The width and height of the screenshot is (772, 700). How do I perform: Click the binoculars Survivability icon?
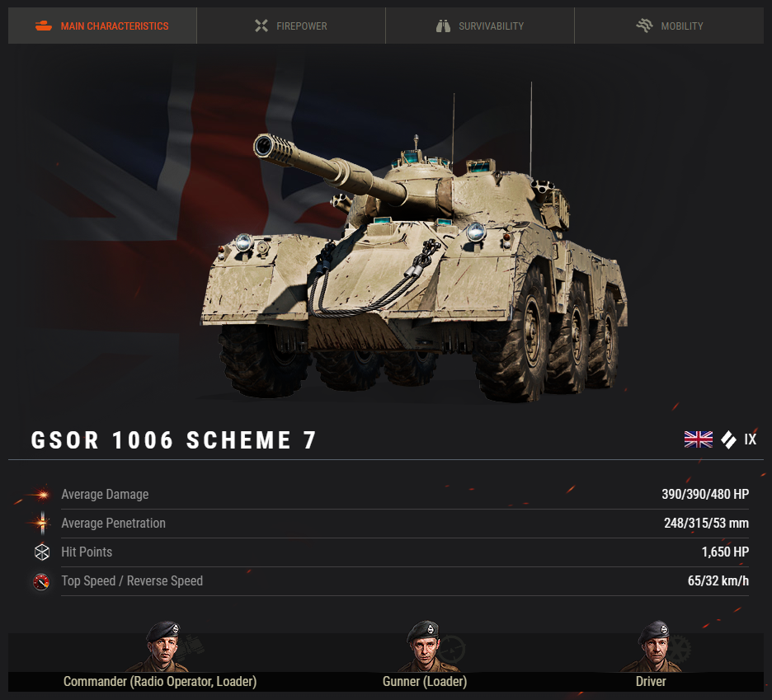(443, 26)
